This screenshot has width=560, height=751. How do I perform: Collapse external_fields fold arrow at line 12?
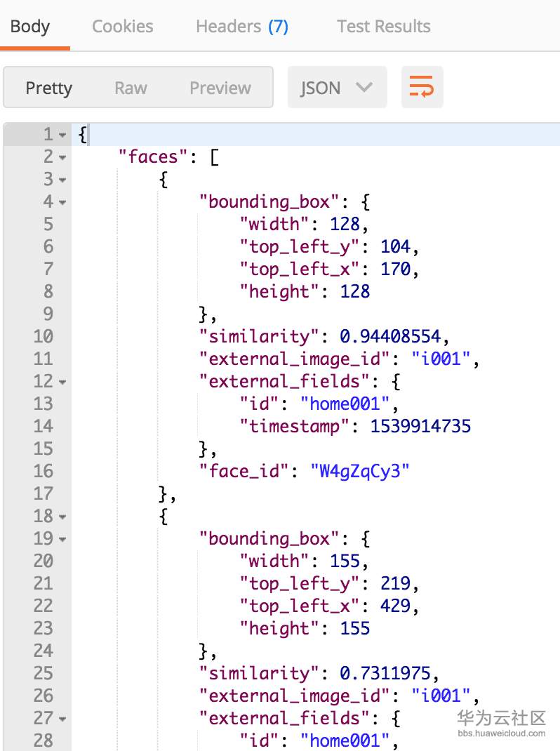pyautogui.click(x=62, y=383)
